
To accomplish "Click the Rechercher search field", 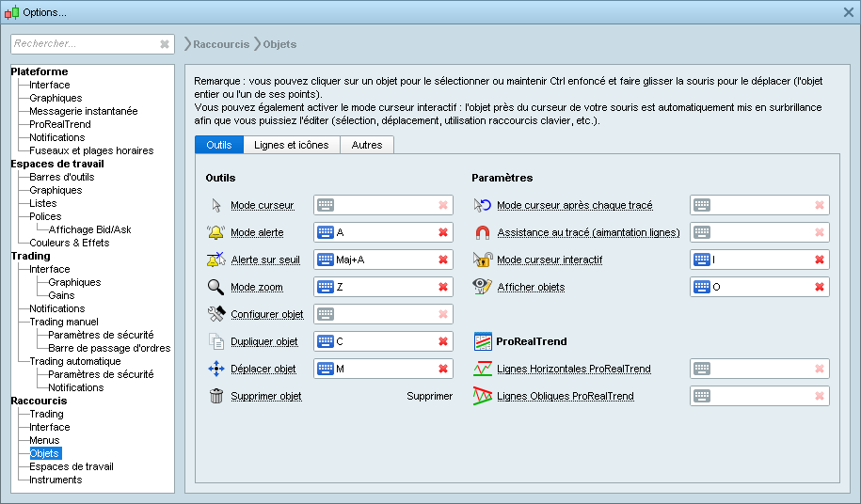I will [x=83, y=43].
